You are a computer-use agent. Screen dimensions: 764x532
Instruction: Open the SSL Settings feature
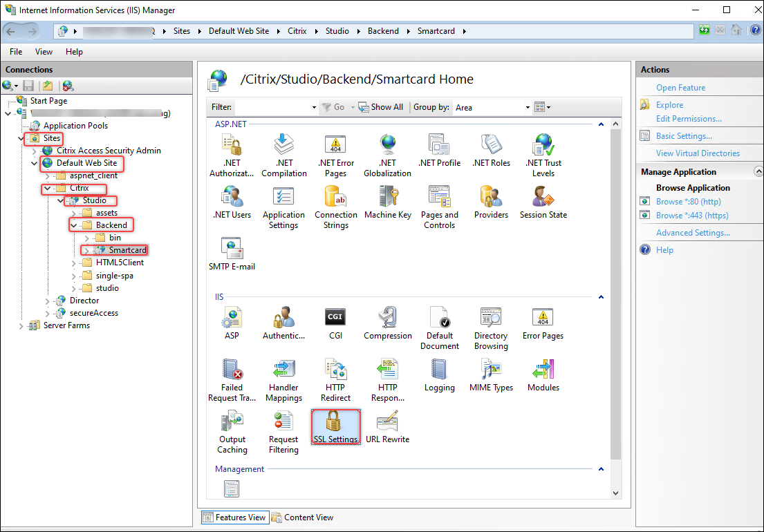(335, 426)
